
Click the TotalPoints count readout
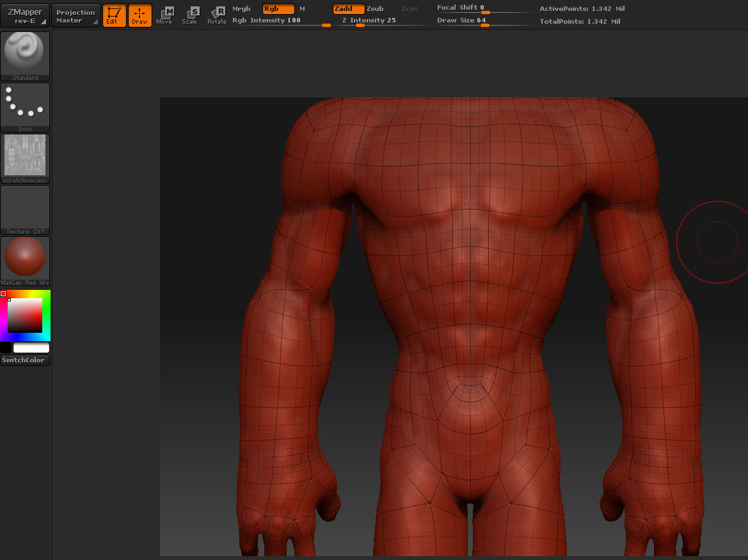[580, 22]
